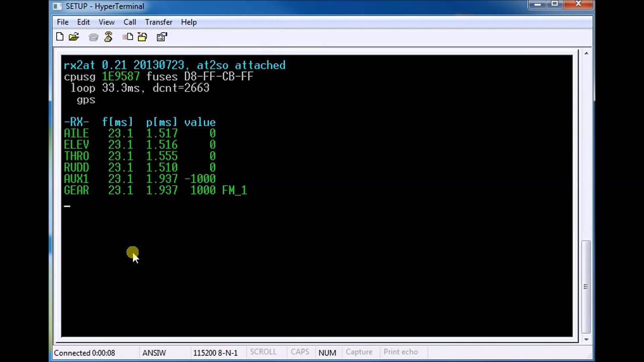The height and width of the screenshot is (362, 644).
Task: Click the CAPS status indicator
Action: (300, 352)
